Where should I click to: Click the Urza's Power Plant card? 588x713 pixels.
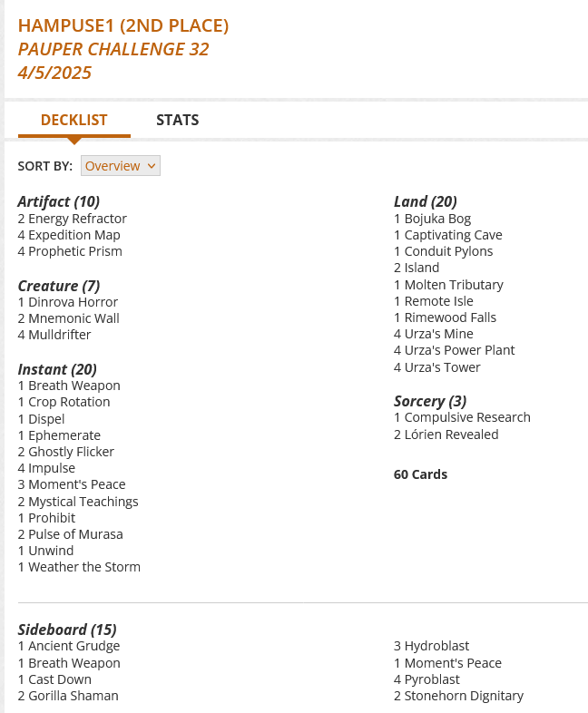pos(459,350)
